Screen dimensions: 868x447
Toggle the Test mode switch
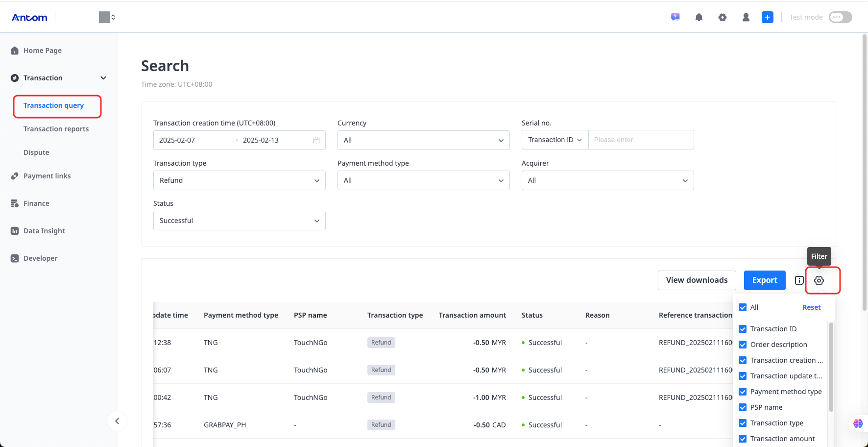(x=840, y=17)
